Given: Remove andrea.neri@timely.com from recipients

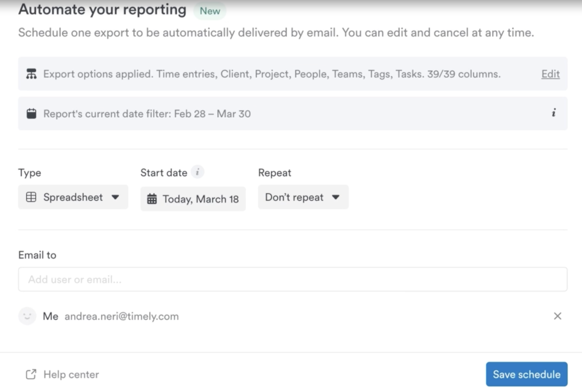Looking at the screenshot, I should pyautogui.click(x=557, y=316).
